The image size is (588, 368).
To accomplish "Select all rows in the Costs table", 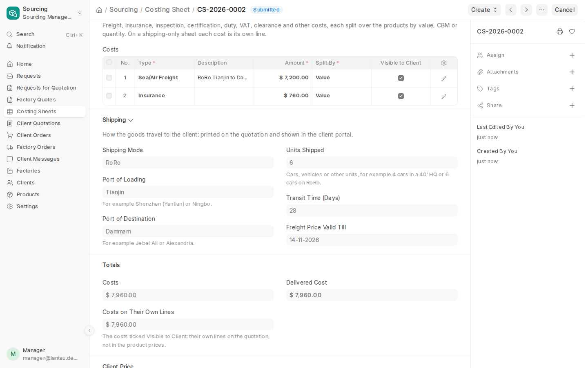I will click(x=109, y=63).
